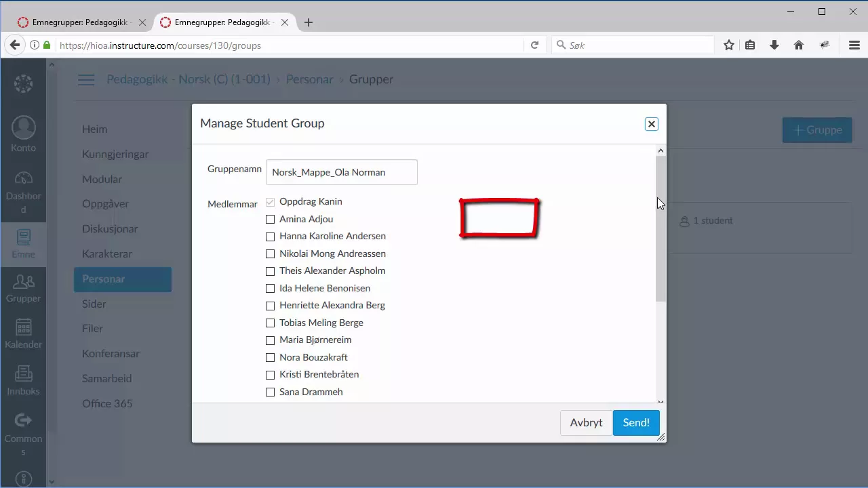Follow the Personar breadcrumb link

pyautogui.click(x=309, y=79)
